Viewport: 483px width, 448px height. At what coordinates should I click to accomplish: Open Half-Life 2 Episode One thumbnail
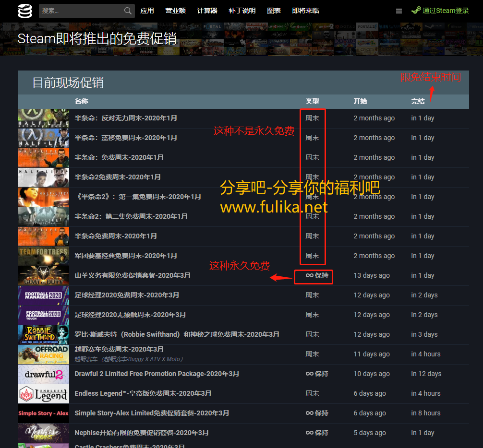click(x=43, y=197)
